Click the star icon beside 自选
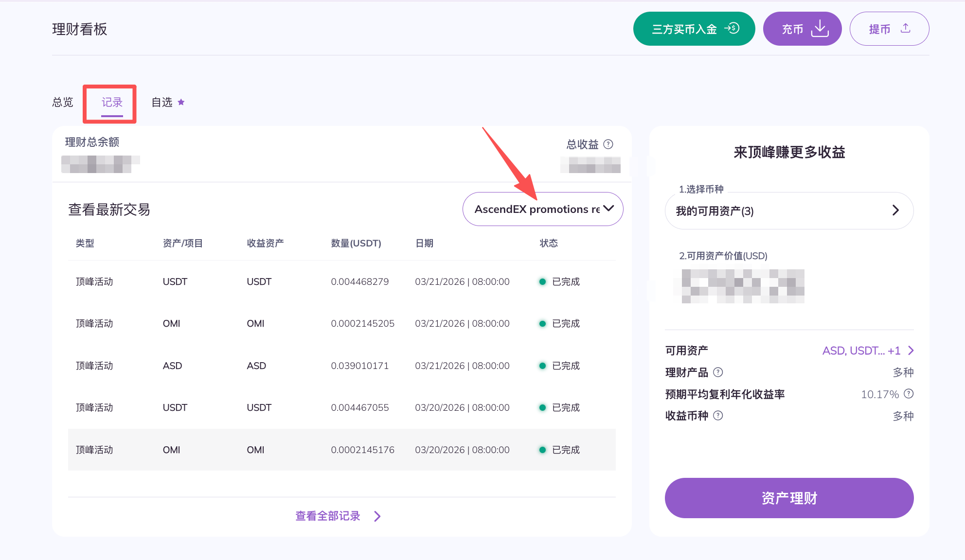 tap(181, 102)
